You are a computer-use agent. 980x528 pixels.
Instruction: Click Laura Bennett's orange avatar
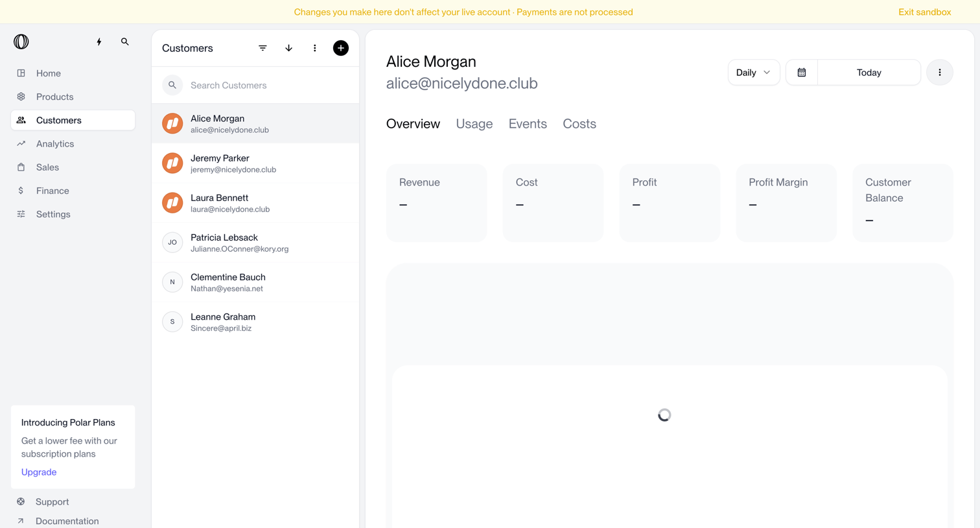click(x=172, y=203)
